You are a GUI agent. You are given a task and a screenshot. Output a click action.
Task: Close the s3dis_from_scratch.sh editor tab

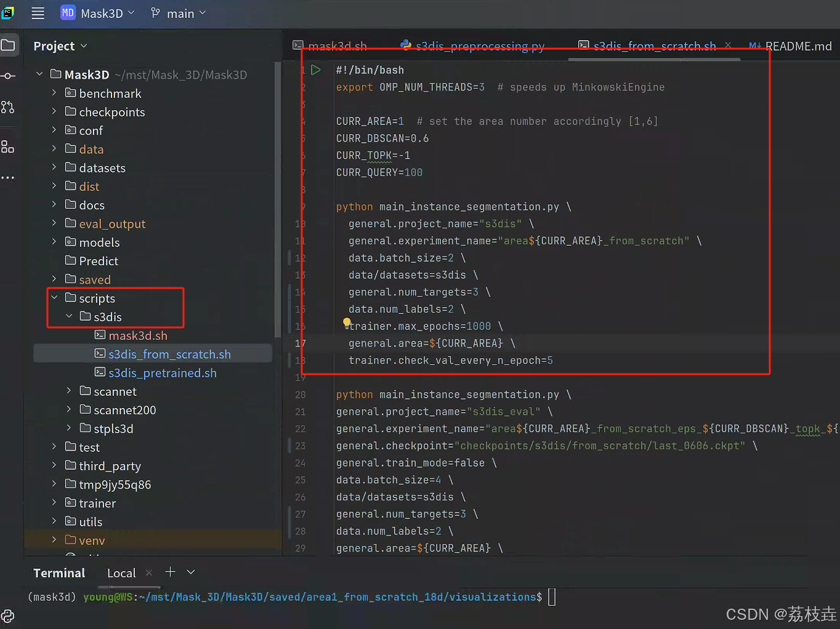click(728, 46)
